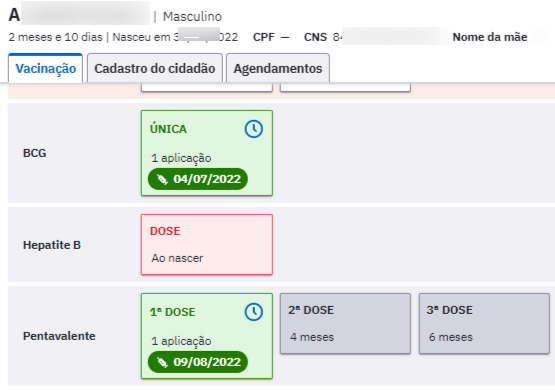Click the 09/08/2022 application date badge

198,362
